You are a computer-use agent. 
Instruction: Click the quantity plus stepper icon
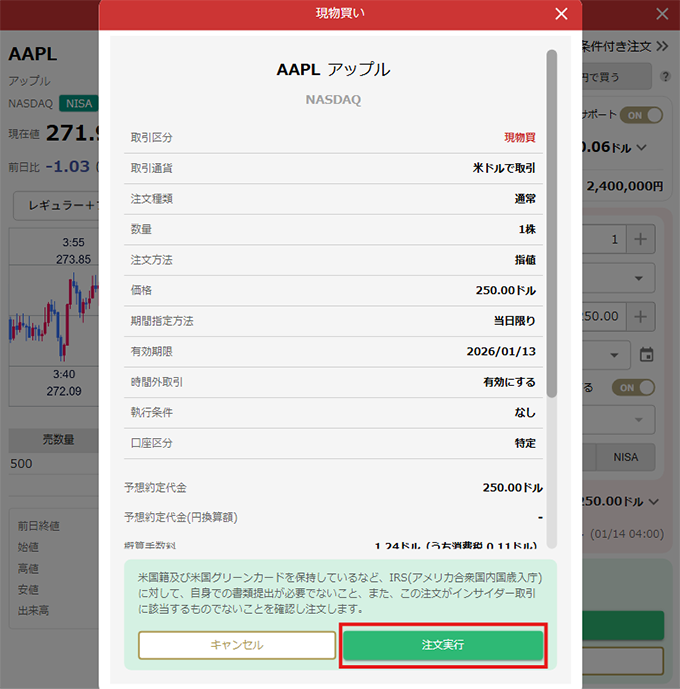(x=640, y=239)
